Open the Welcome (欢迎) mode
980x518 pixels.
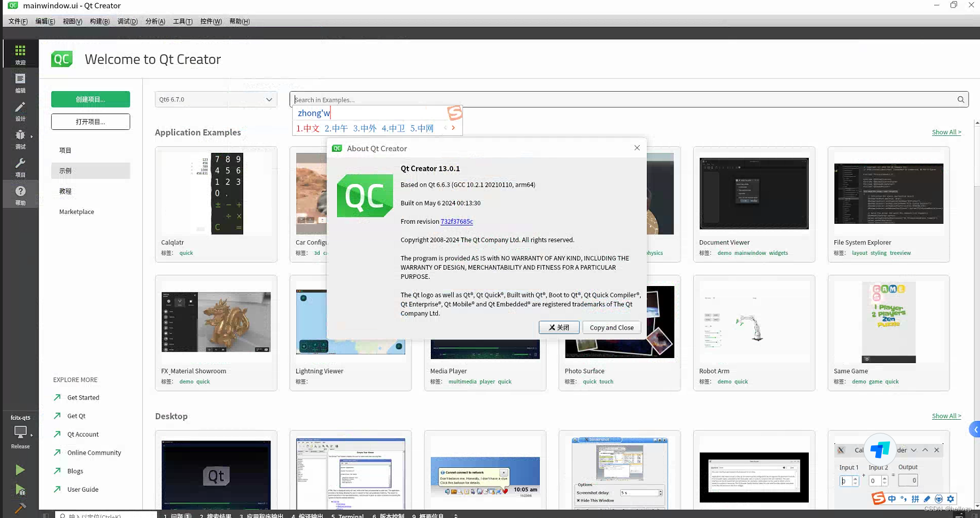click(20, 54)
